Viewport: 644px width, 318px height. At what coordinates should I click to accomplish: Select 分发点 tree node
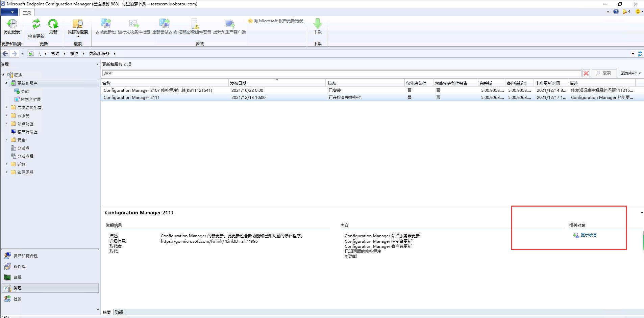[x=23, y=148]
